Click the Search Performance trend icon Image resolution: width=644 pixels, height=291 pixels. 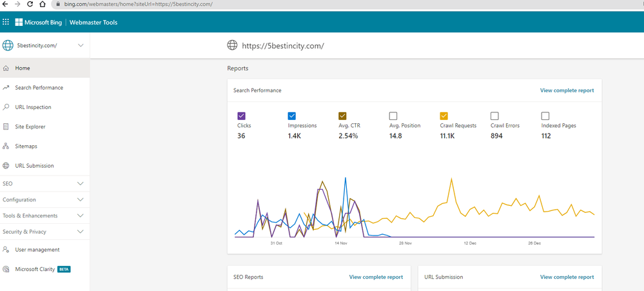(6, 88)
